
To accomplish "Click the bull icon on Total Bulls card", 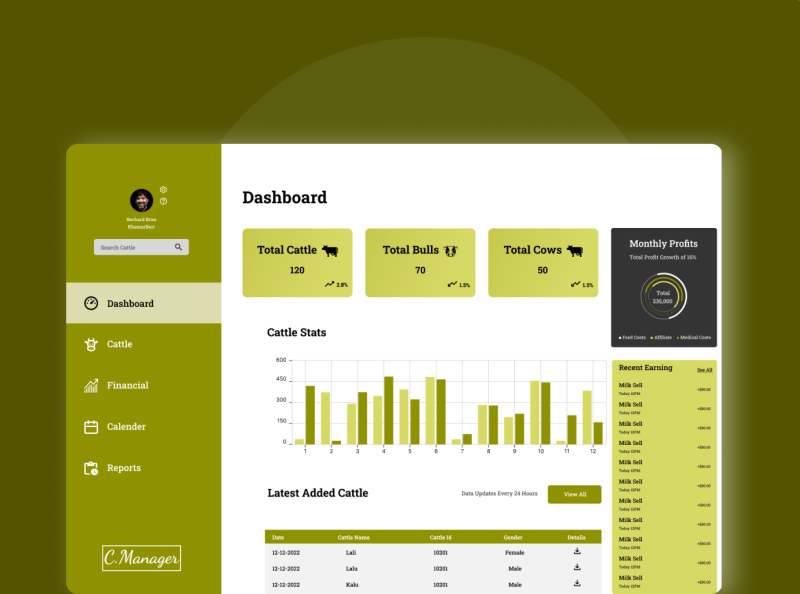I will pos(452,250).
